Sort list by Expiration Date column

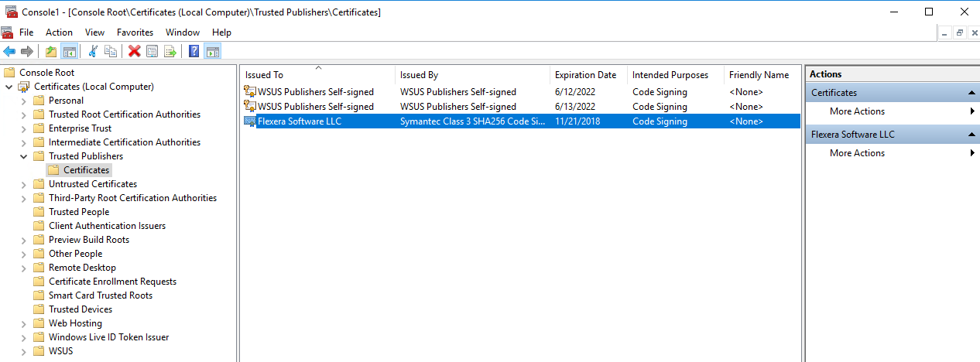[585, 75]
